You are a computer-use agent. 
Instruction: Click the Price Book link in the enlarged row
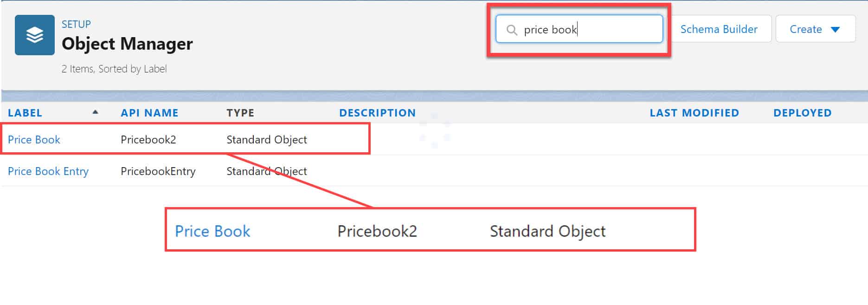click(212, 231)
